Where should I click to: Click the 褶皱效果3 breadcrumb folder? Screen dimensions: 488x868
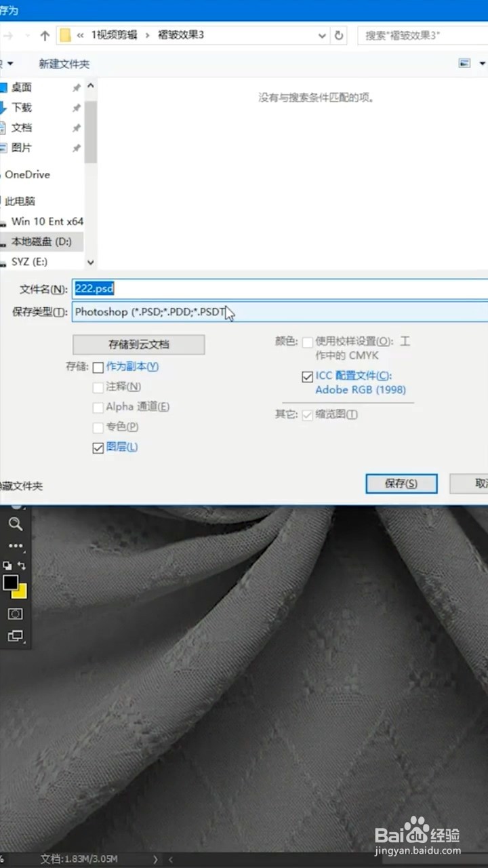(x=180, y=35)
